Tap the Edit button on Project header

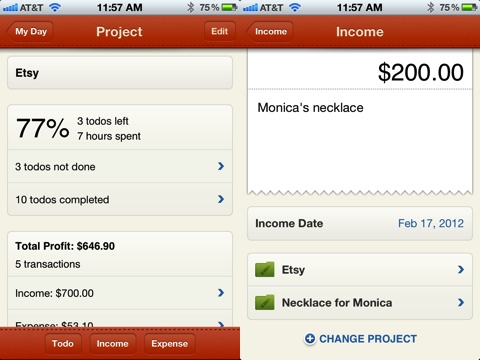220,31
